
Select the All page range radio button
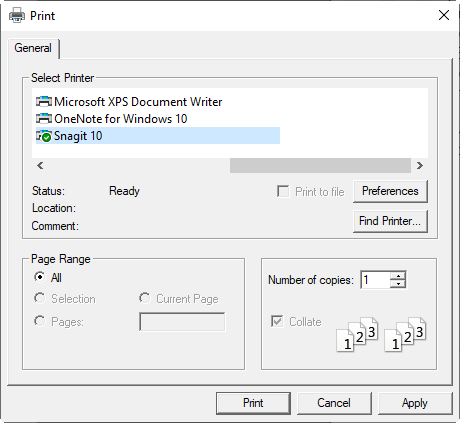coord(40,277)
